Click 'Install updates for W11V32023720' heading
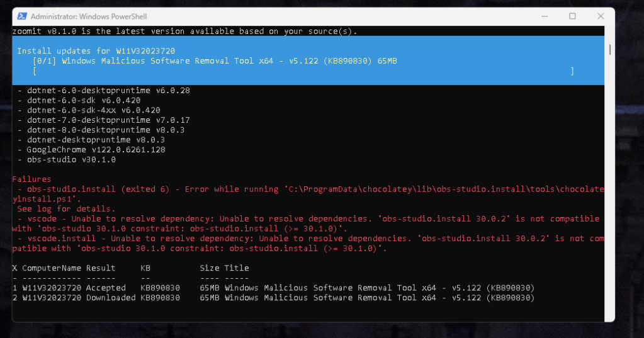Viewport: 644px width, 338px height. [x=96, y=51]
